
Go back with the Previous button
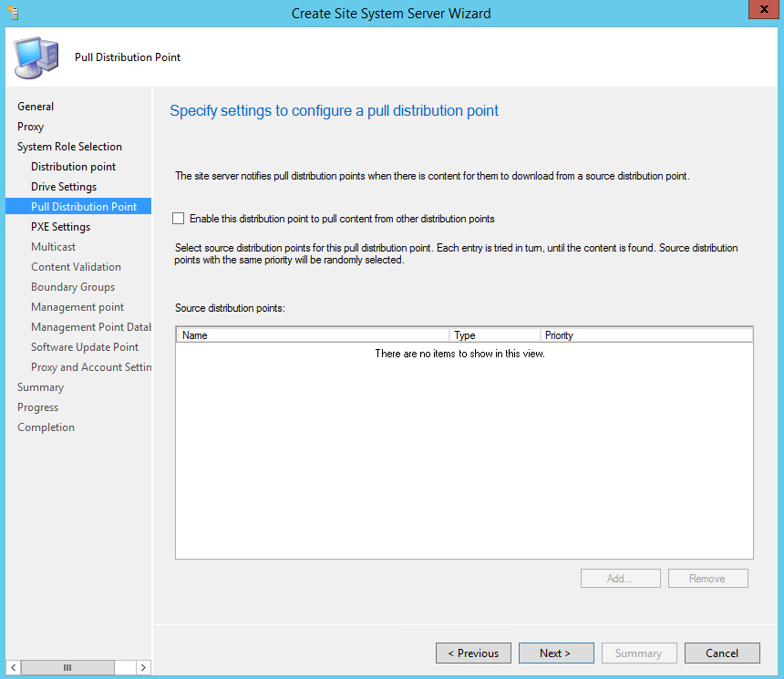pos(473,653)
